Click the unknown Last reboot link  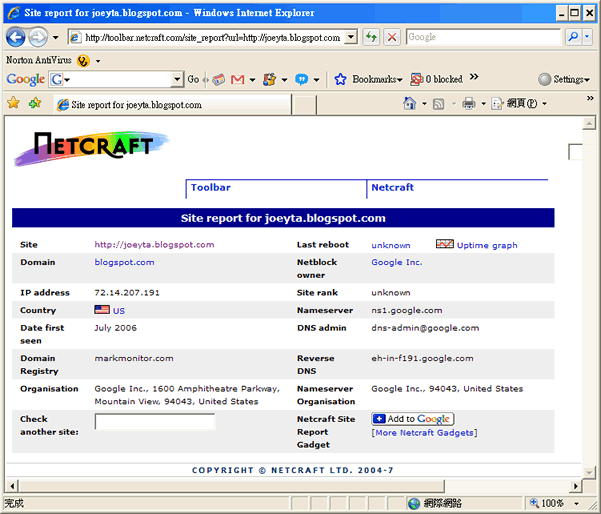pos(391,245)
